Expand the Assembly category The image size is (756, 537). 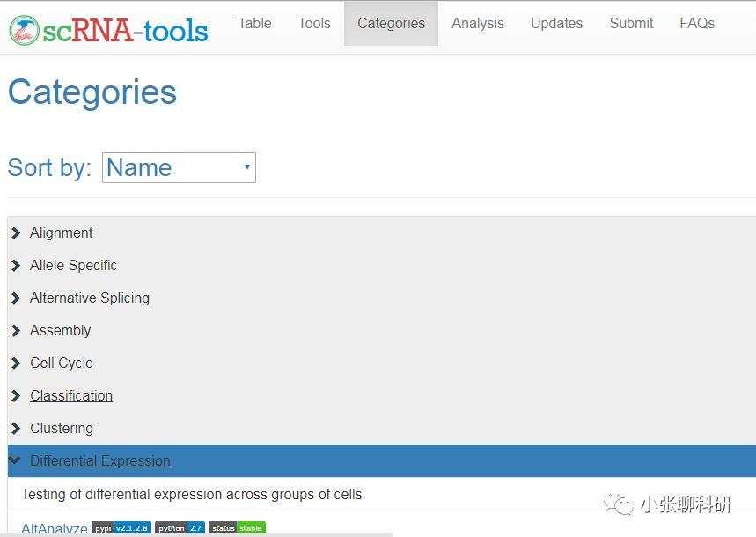60,331
